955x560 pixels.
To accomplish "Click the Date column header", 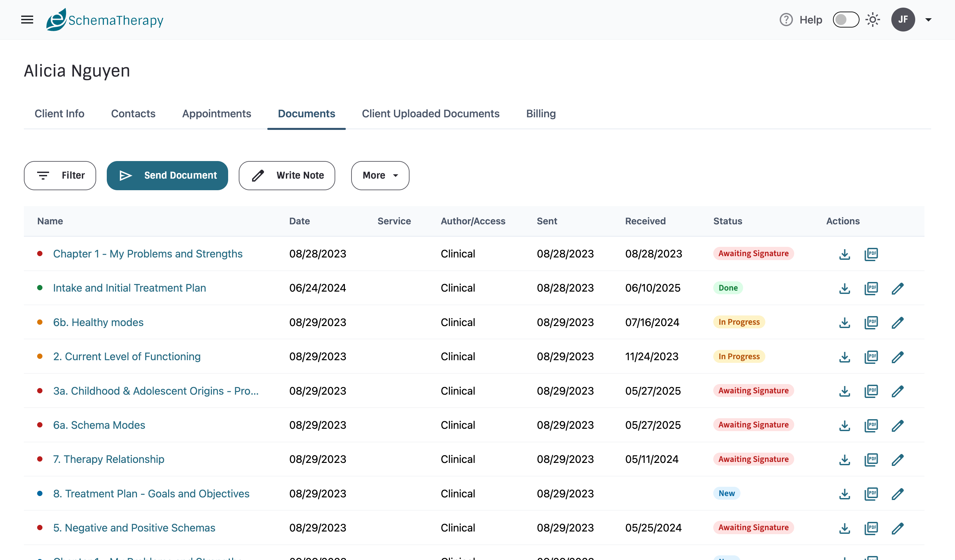I will 299,221.
